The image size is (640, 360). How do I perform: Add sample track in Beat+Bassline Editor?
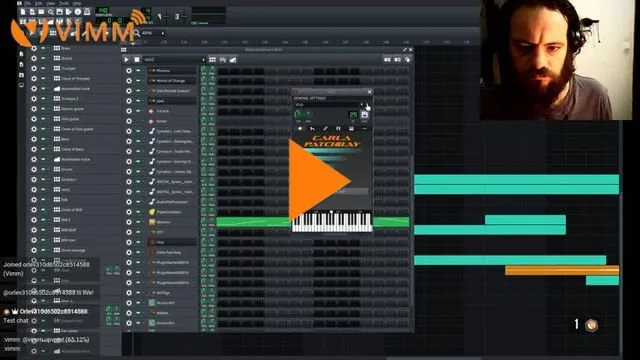coord(222,60)
